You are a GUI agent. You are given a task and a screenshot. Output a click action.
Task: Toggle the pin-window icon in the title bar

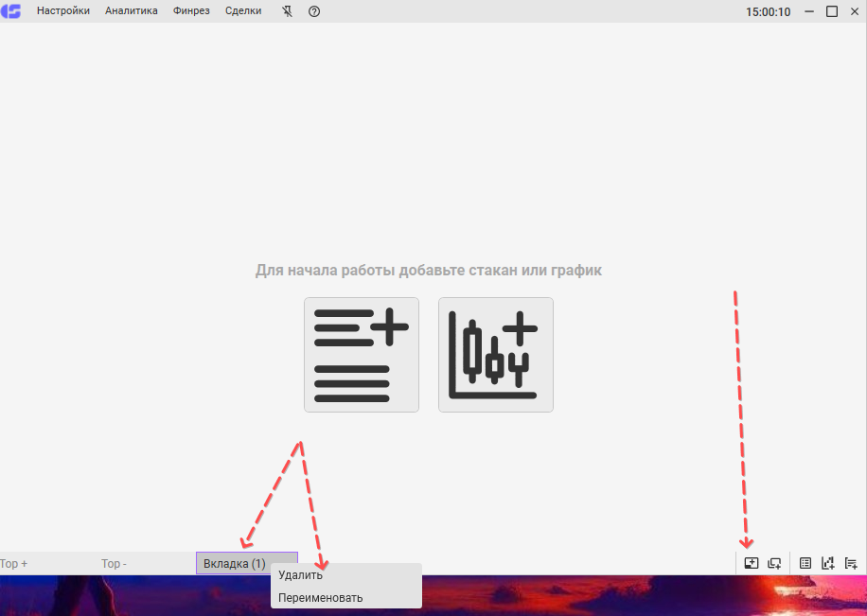287,11
